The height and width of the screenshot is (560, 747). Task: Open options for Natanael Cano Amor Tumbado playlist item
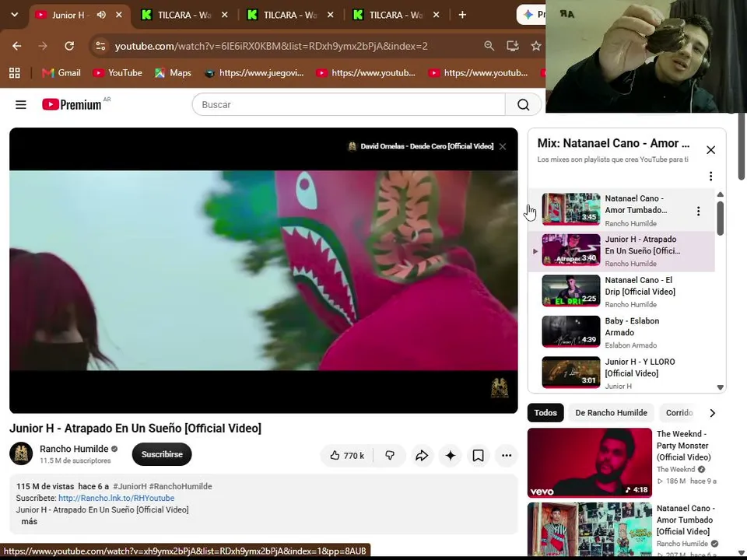coord(699,211)
